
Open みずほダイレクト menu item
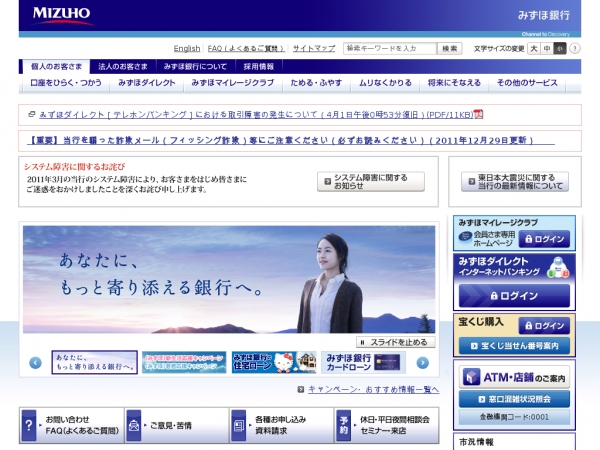147,83
